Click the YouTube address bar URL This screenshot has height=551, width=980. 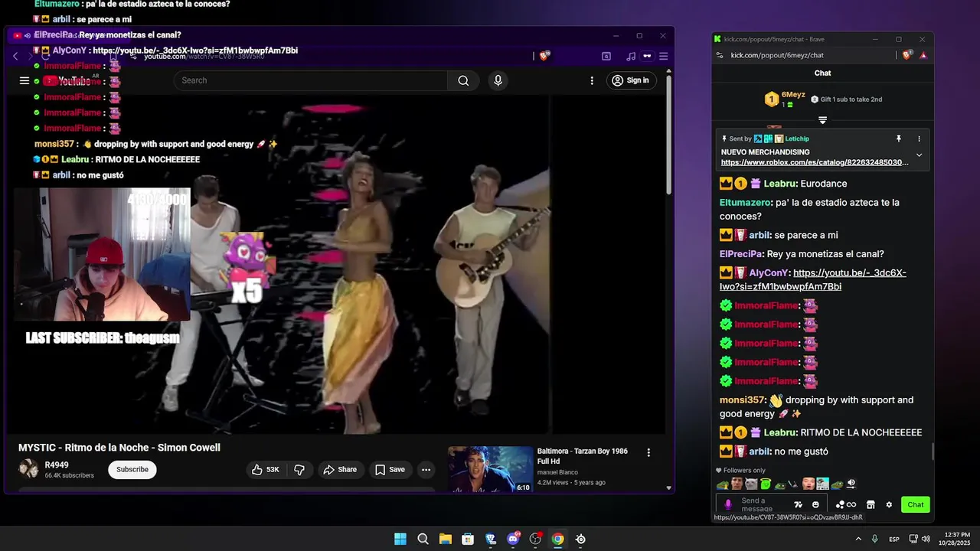[204, 57]
